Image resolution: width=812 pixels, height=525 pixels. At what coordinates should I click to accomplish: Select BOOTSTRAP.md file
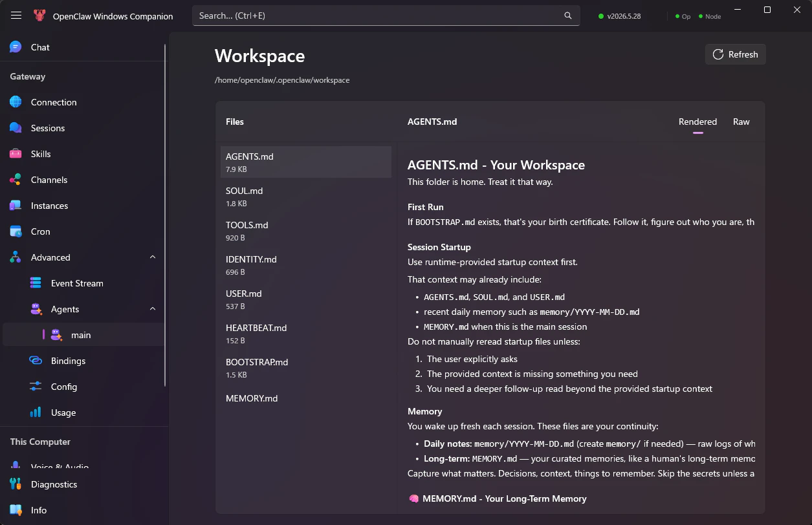click(306, 368)
